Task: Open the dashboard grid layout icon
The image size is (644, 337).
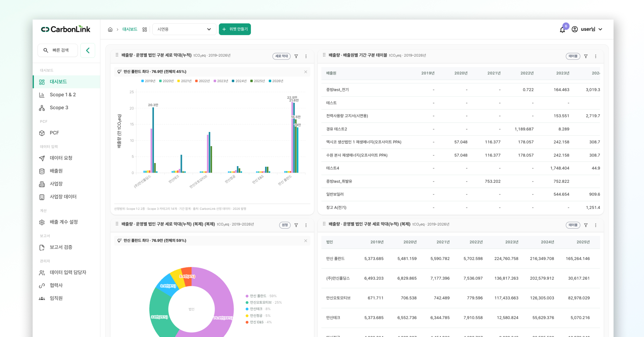Action: (145, 30)
